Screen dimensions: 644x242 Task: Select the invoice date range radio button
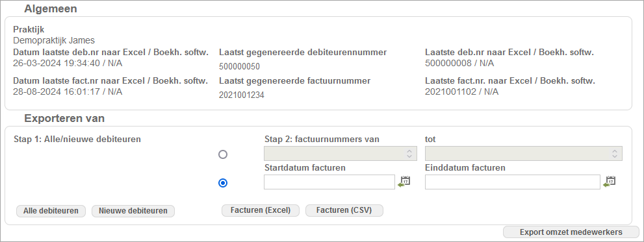[x=223, y=184]
